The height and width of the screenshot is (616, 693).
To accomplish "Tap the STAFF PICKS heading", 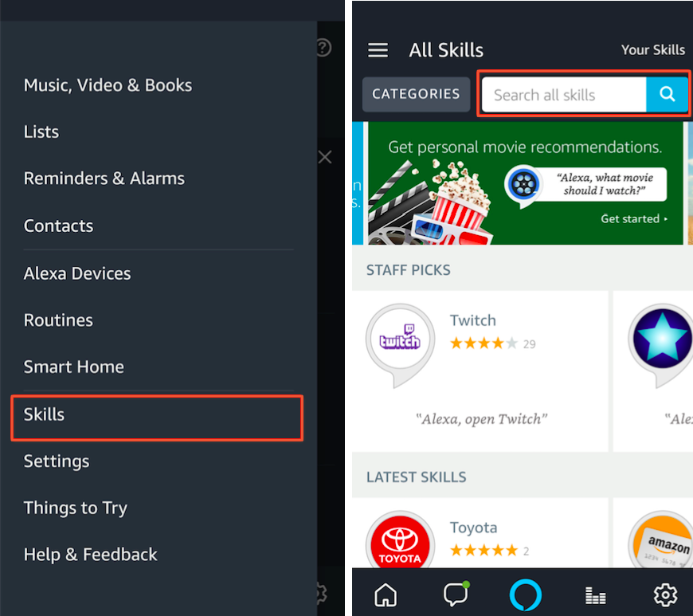I will point(409,270).
